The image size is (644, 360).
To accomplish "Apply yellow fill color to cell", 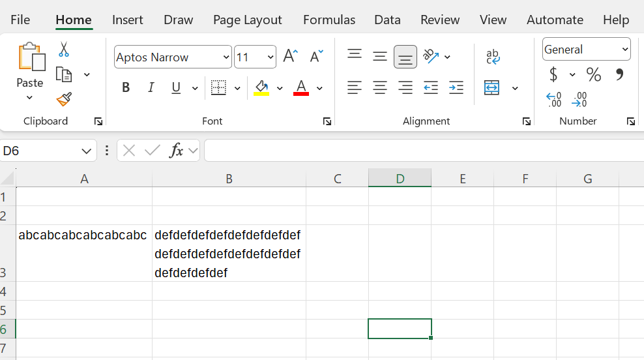I will 261,87.
